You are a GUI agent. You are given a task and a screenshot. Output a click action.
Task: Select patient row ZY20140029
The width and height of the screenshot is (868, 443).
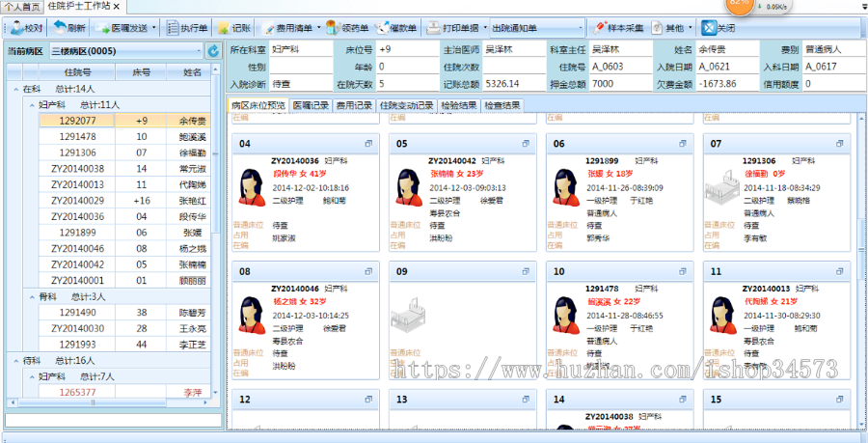125,201
